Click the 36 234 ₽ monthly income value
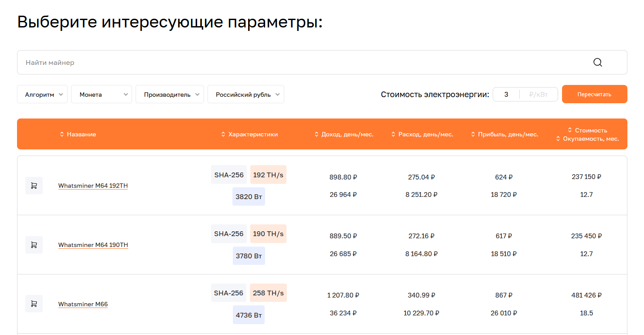The image size is (644, 335). point(343,313)
